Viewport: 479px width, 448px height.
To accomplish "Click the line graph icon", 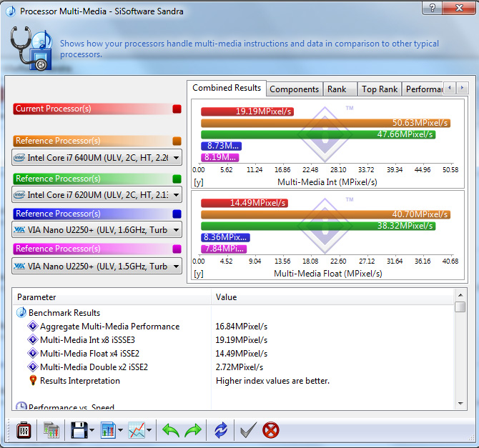I will (137, 430).
